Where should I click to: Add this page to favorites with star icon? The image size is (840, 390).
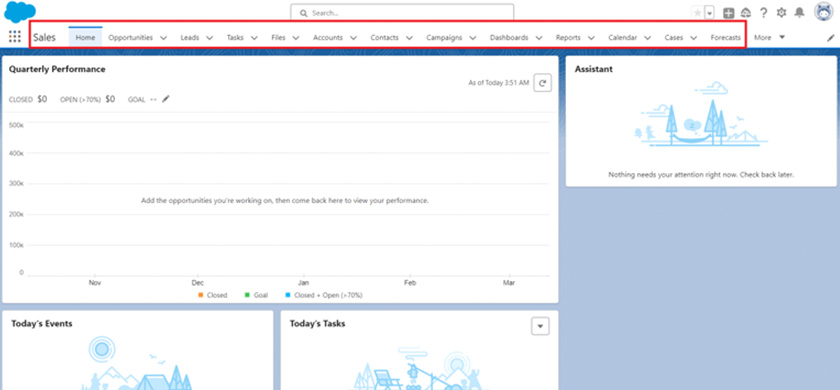point(698,13)
